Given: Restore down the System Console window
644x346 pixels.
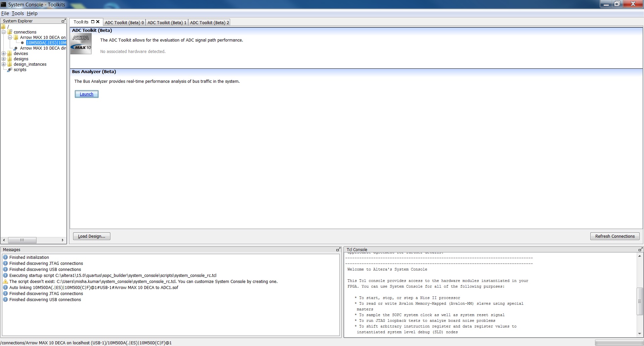Looking at the screenshot, I should (x=617, y=4).
